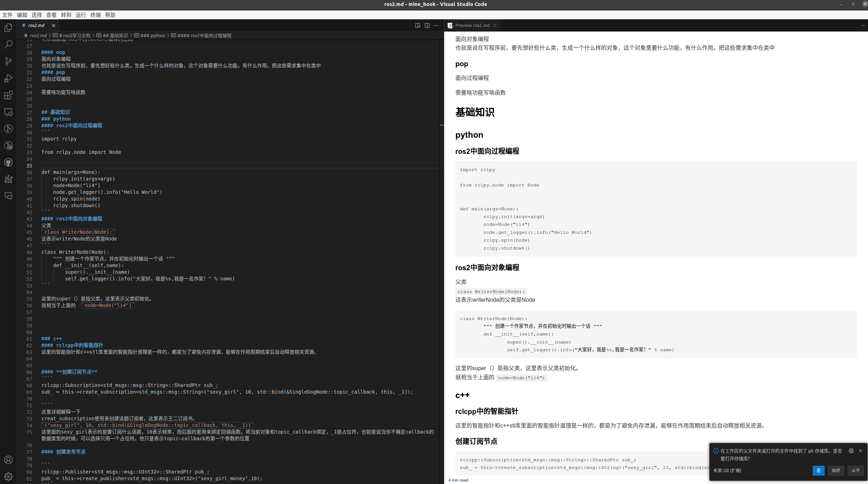
Task: Open preview to the side icon
Action: point(418,25)
